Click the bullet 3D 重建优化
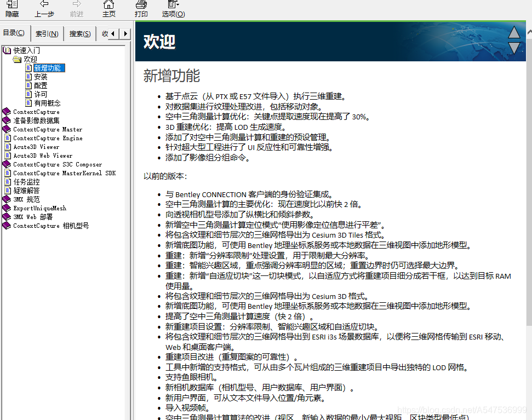The height and width of the screenshot is (420, 532). point(226,127)
